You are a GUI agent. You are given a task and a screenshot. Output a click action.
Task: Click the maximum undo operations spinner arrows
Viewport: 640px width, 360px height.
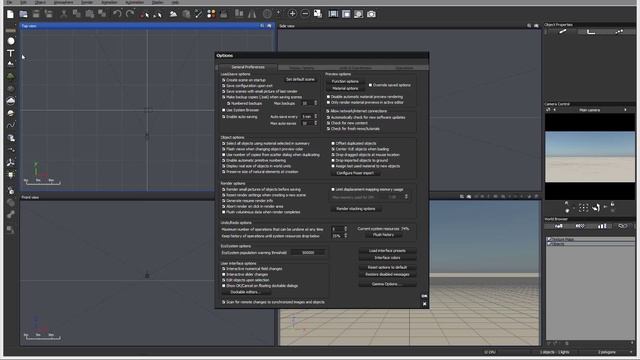tap(346, 229)
